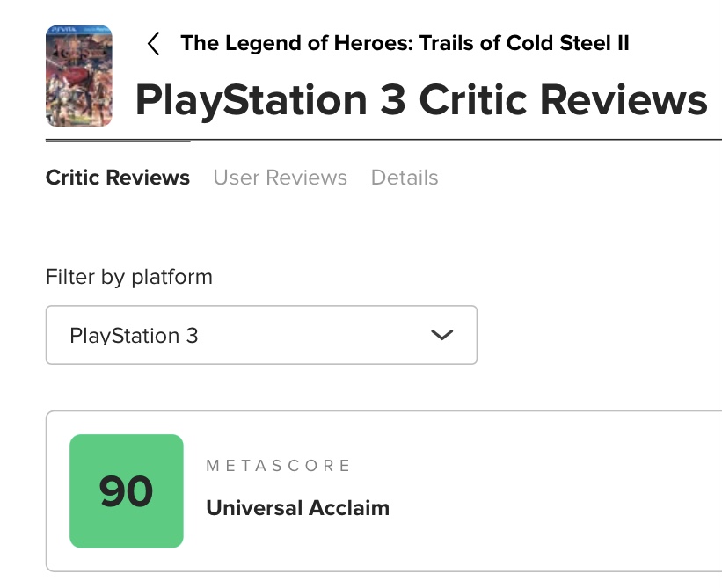This screenshot has width=722, height=588.
Task: Click the back chevron arrow
Action: click(x=154, y=44)
